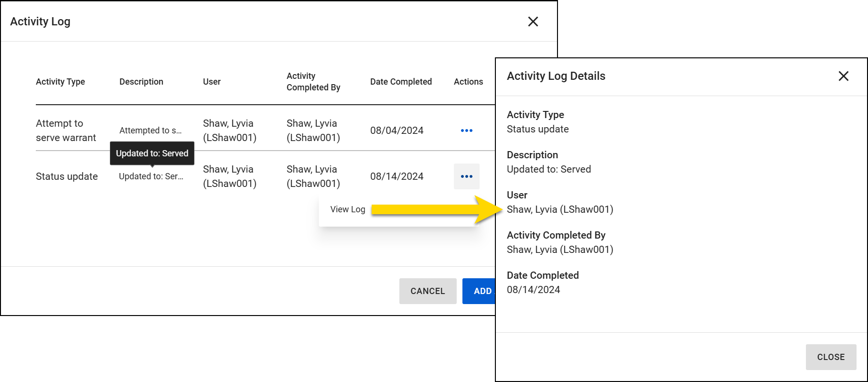Click the ADD button in Activity Log
Viewport: 868px width, 382px height.
479,291
